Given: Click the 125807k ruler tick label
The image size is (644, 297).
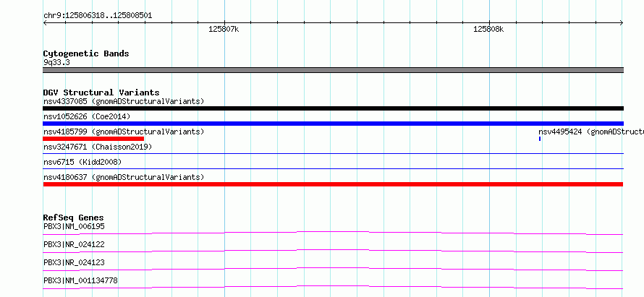Looking at the screenshot, I should click(224, 30).
